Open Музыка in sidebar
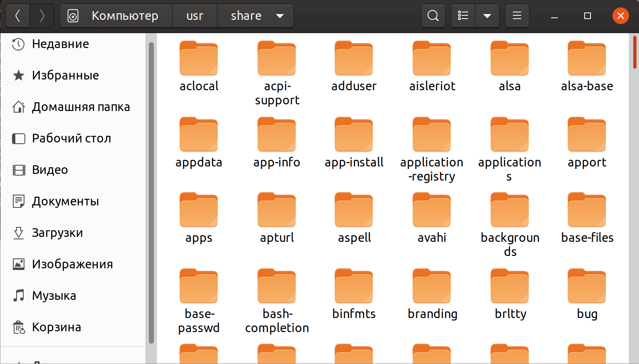The width and height of the screenshot is (639, 364). click(x=73, y=296)
